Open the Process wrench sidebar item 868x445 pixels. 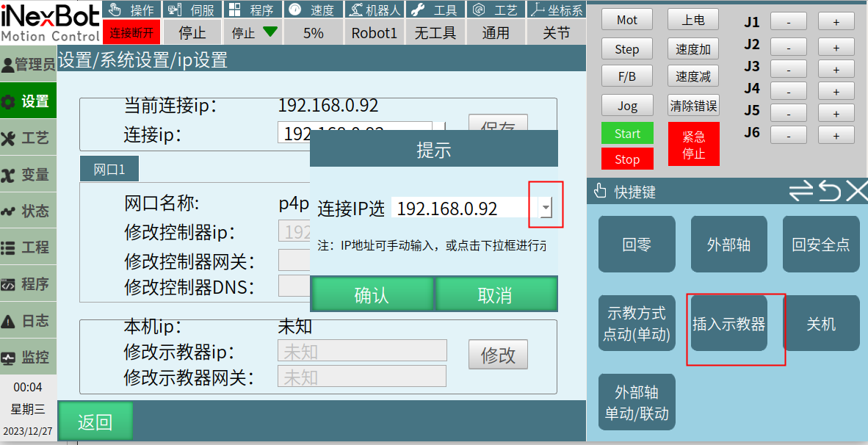coord(28,138)
